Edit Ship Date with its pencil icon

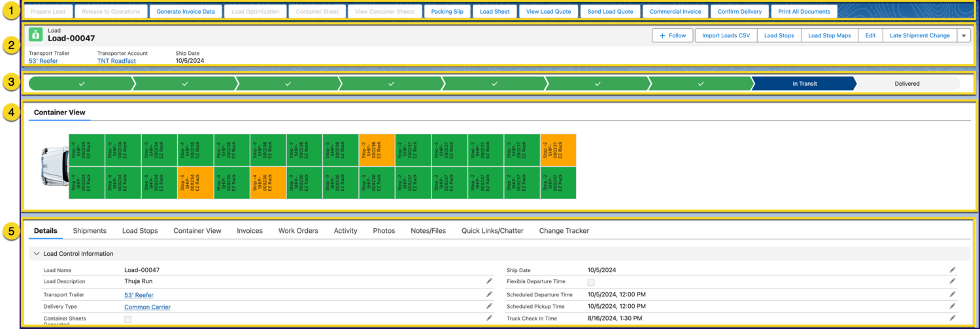pyautogui.click(x=953, y=269)
